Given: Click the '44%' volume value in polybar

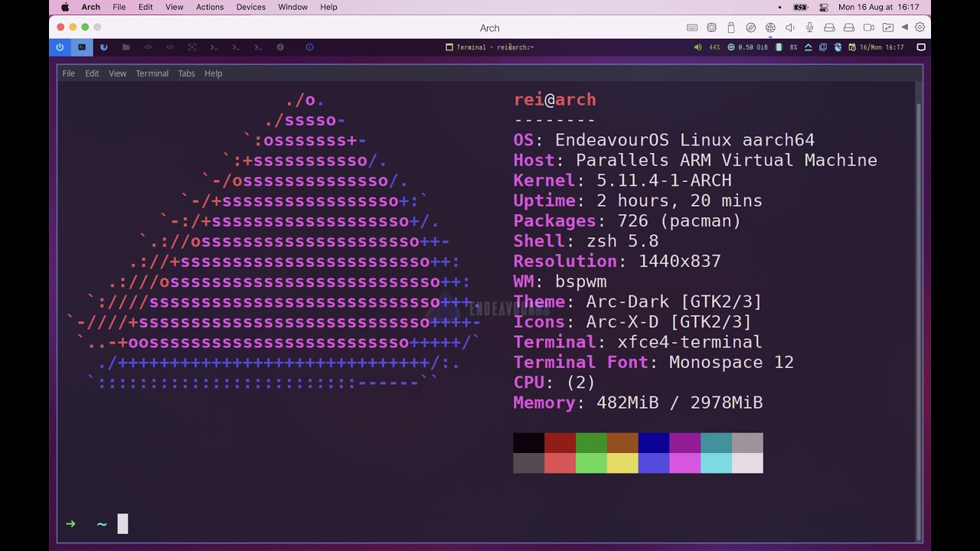Looking at the screenshot, I should (714, 47).
